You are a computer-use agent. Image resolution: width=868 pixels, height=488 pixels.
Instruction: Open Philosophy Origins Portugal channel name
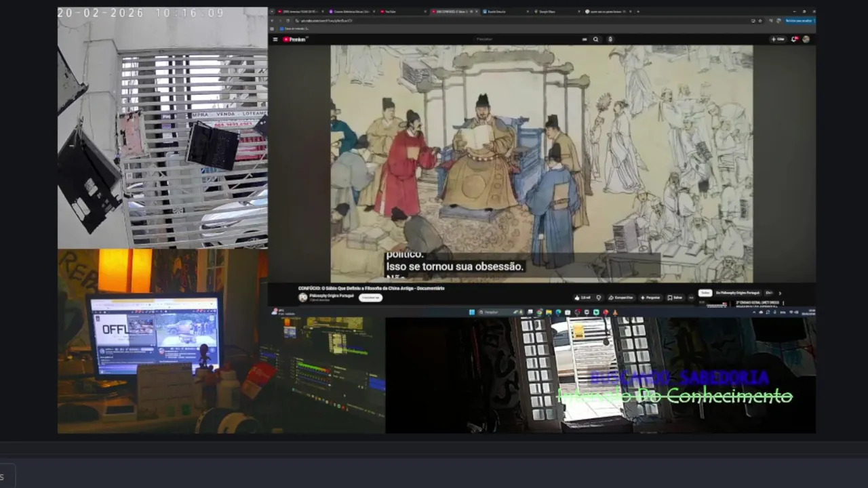coord(332,296)
